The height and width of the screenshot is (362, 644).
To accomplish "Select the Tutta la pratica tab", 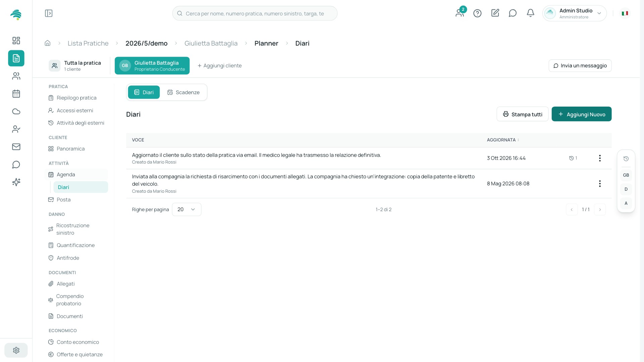I will [75, 66].
